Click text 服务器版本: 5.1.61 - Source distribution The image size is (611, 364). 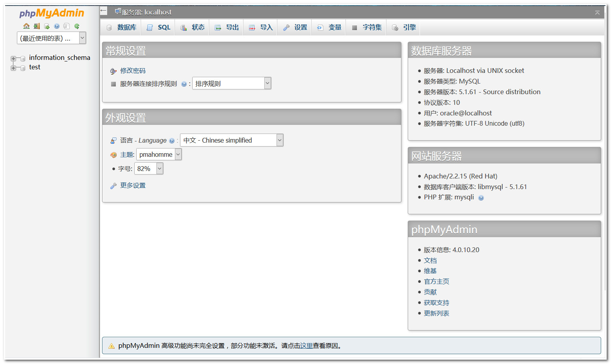(482, 92)
